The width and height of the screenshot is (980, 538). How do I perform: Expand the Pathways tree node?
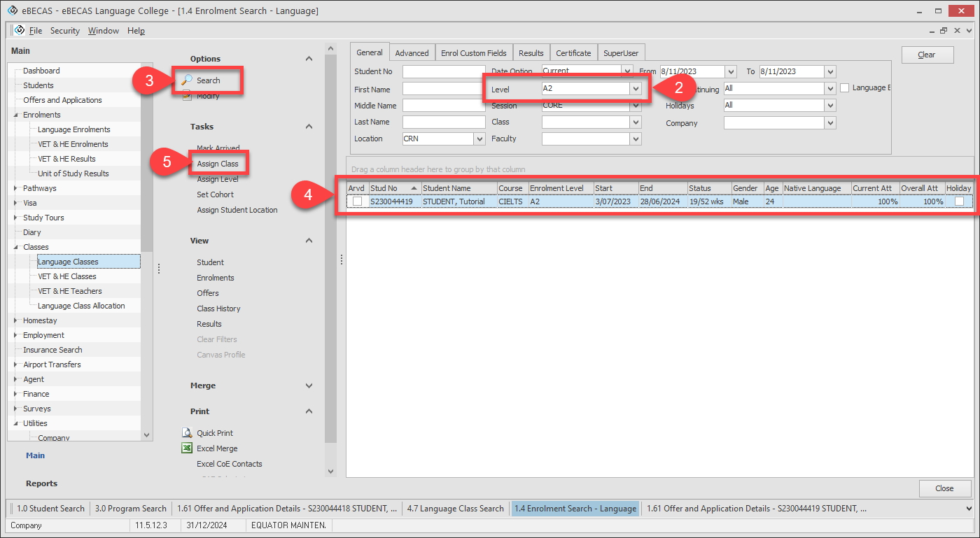coord(17,188)
